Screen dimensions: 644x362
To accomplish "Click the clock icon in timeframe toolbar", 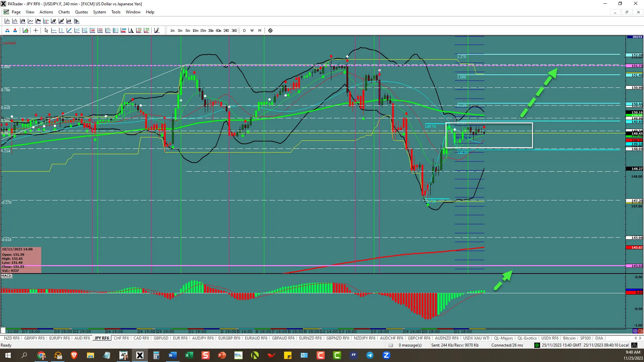I will point(270,31).
